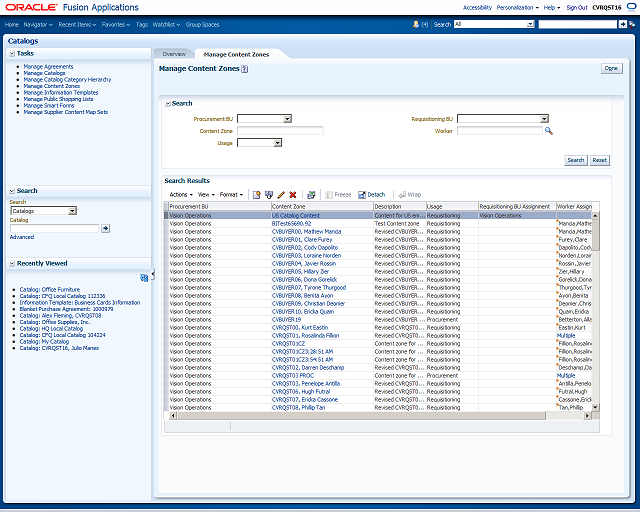
Task: Click the Search button
Action: (576, 160)
